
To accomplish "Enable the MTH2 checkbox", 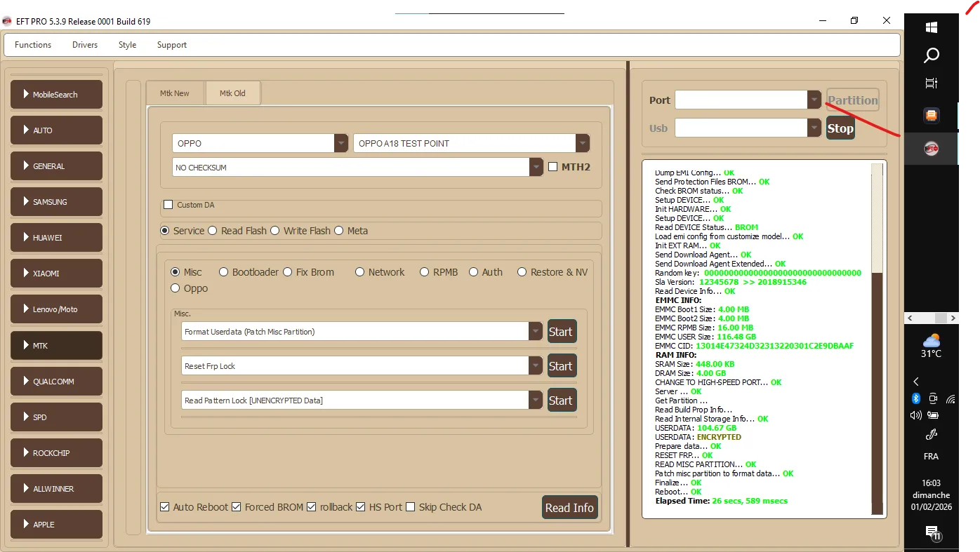I will click(x=553, y=167).
